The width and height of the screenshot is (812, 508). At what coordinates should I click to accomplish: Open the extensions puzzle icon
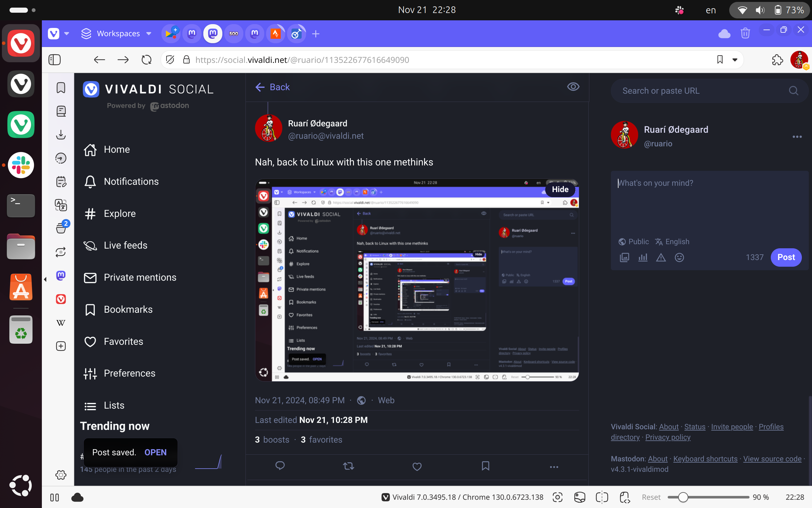777,60
